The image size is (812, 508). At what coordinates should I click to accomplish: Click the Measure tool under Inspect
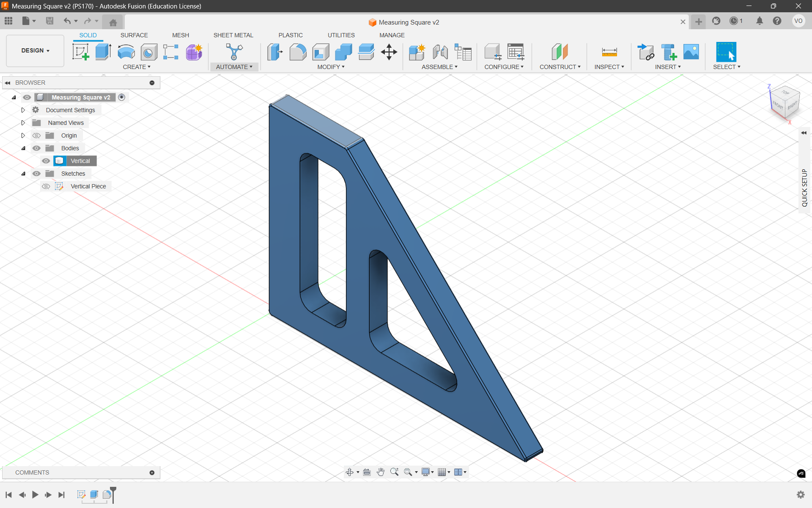pos(609,52)
